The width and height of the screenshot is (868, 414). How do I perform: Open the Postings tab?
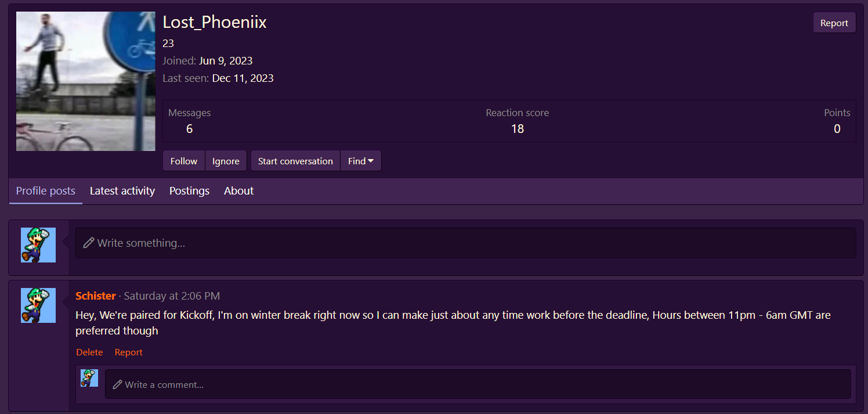coord(189,191)
